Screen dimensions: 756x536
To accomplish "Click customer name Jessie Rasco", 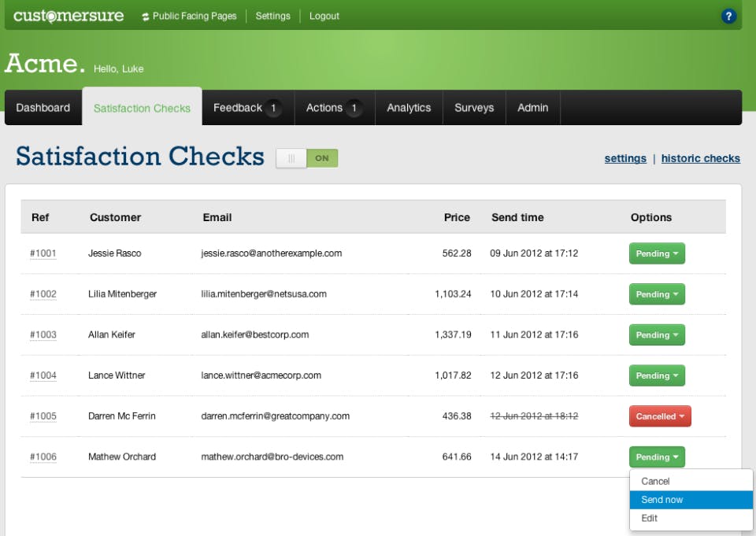I will [x=115, y=253].
